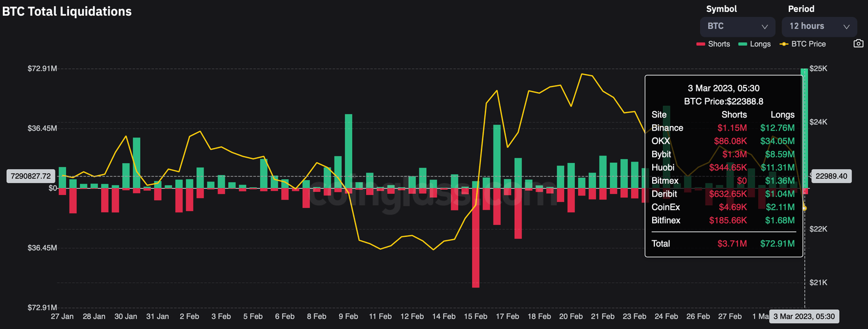The width and height of the screenshot is (868, 329).
Task: Click the BTC Total Liquidations title
Action: (66, 11)
